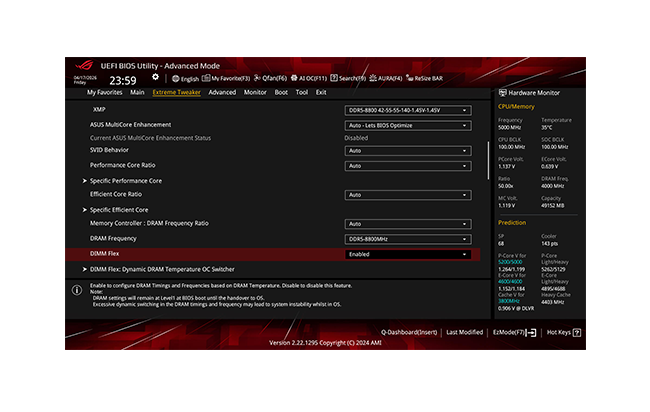Image resolution: width=650 pixels, height=412 pixels.
Task: Click the Hardware Monitor icon
Action: click(502, 93)
